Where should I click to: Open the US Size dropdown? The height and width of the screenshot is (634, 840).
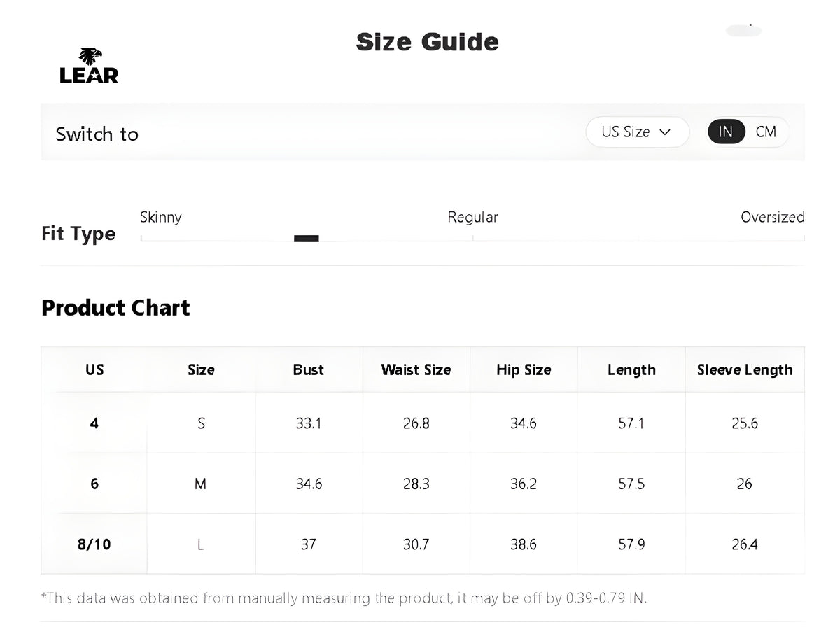[637, 132]
